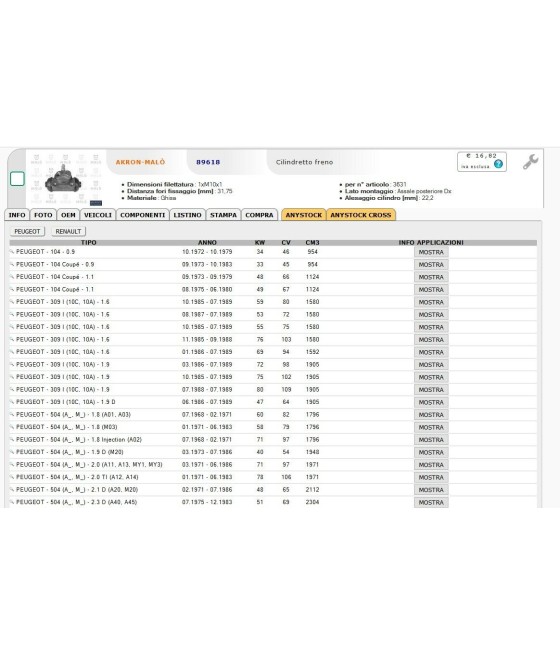Select the OEM tab
The height and width of the screenshot is (655, 560).
pos(68,215)
